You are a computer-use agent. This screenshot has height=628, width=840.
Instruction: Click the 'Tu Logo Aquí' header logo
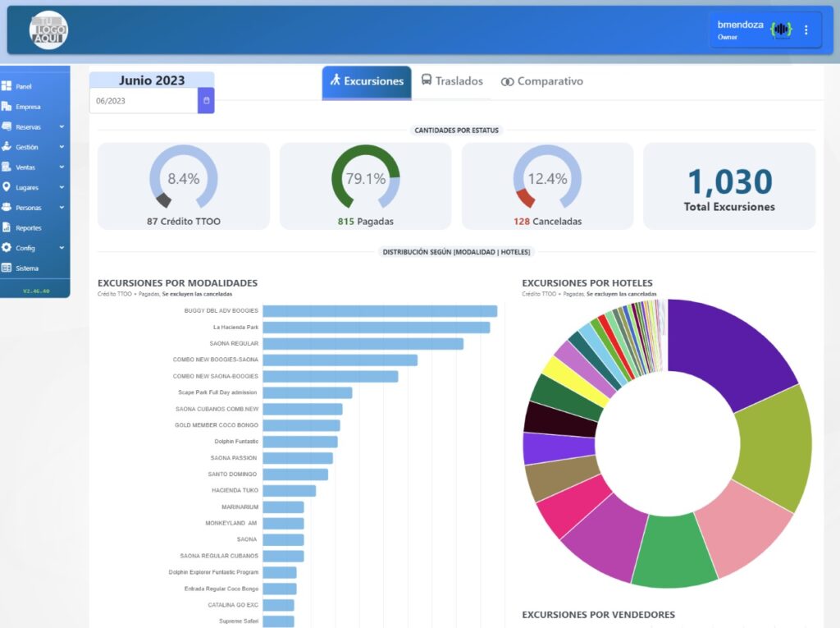pos(48,30)
